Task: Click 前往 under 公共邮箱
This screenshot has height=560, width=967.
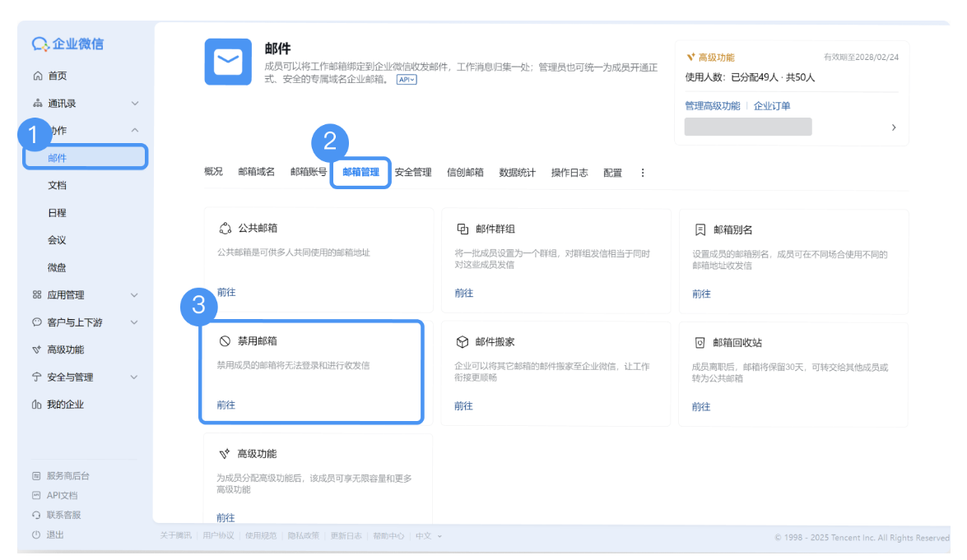Action: (226, 292)
